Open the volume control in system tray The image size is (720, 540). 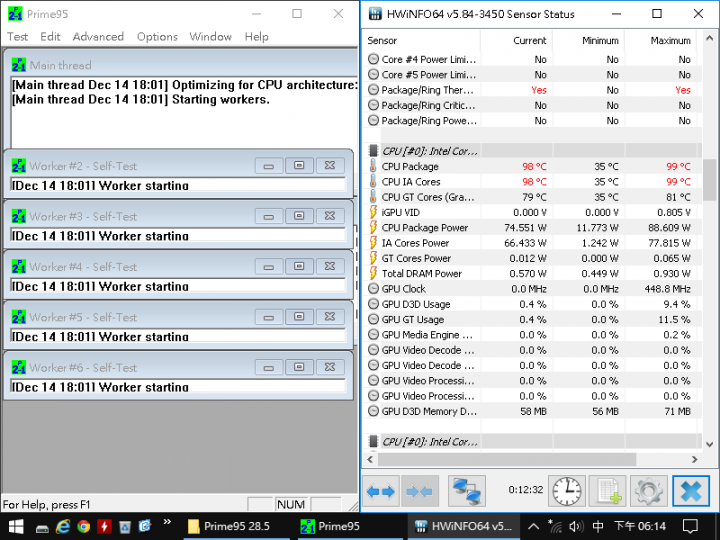[x=576, y=526]
